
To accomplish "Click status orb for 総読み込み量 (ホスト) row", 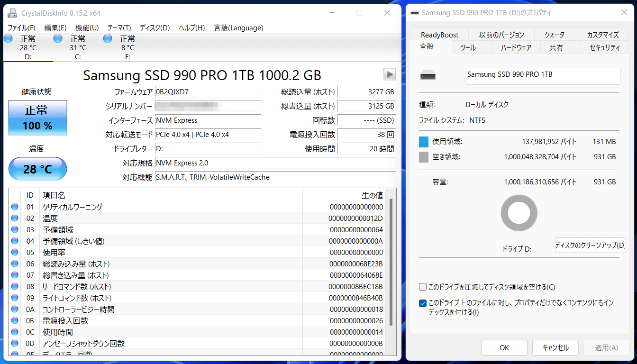I will 15,264.
